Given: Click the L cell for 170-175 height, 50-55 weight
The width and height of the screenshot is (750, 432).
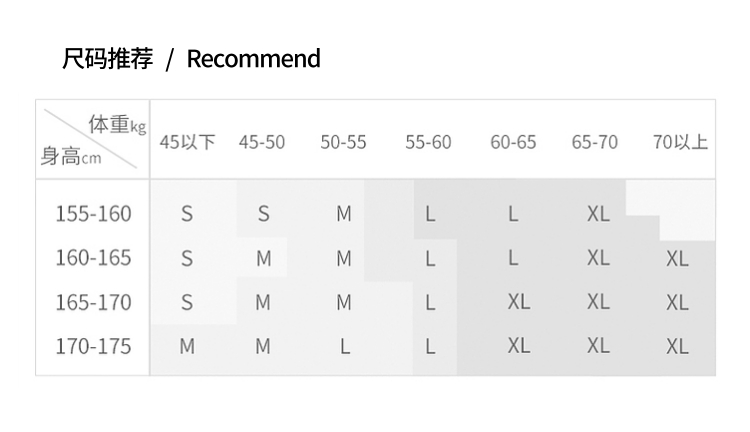Looking at the screenshot, I should (x=344, y=346).
